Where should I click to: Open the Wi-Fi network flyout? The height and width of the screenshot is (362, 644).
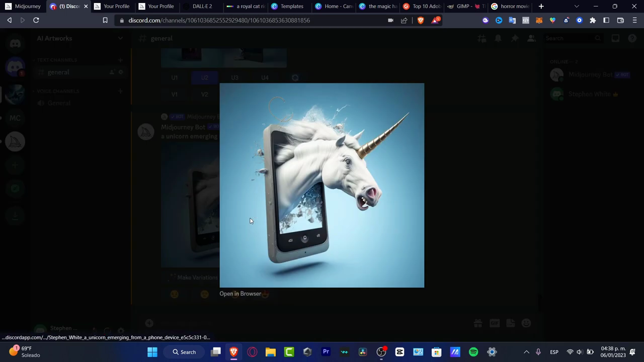pyautogui.click(x=570, y=352)
